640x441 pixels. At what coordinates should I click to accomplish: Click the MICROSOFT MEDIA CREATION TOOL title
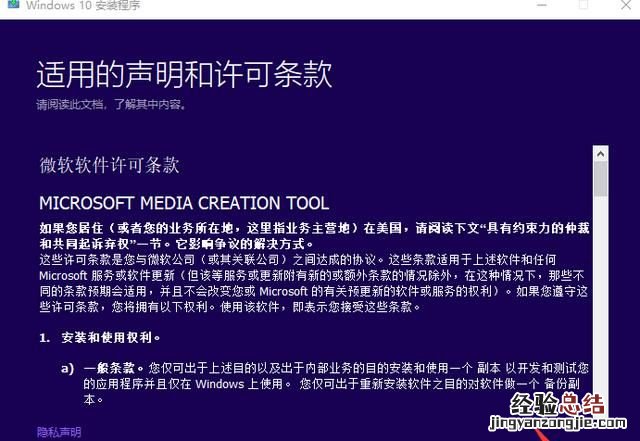[184, 203]
